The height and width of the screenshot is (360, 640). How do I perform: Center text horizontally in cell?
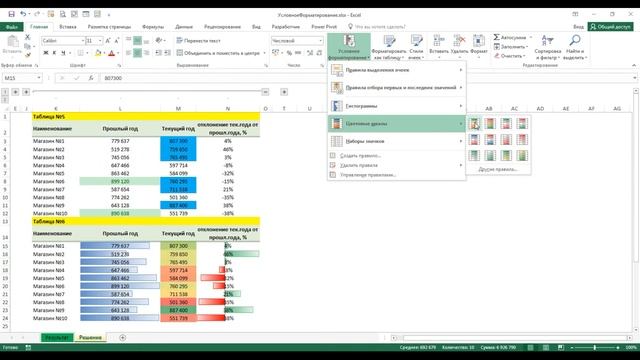(x=137, y=53)
